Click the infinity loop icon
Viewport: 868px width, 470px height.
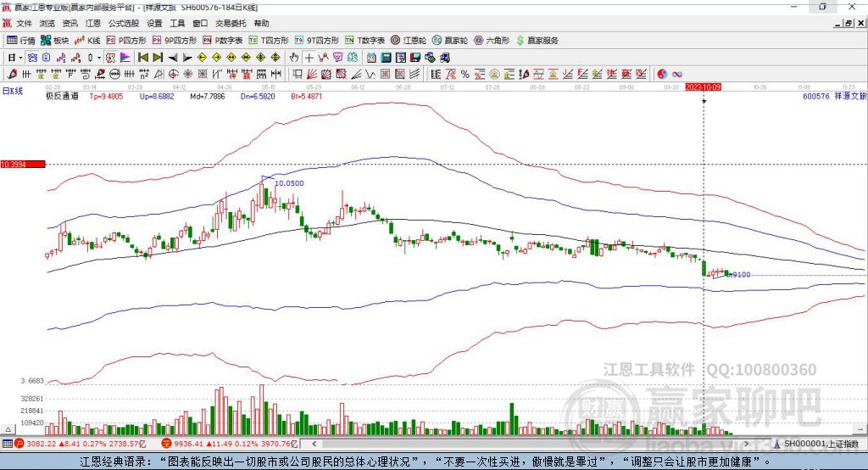point(677,75)
